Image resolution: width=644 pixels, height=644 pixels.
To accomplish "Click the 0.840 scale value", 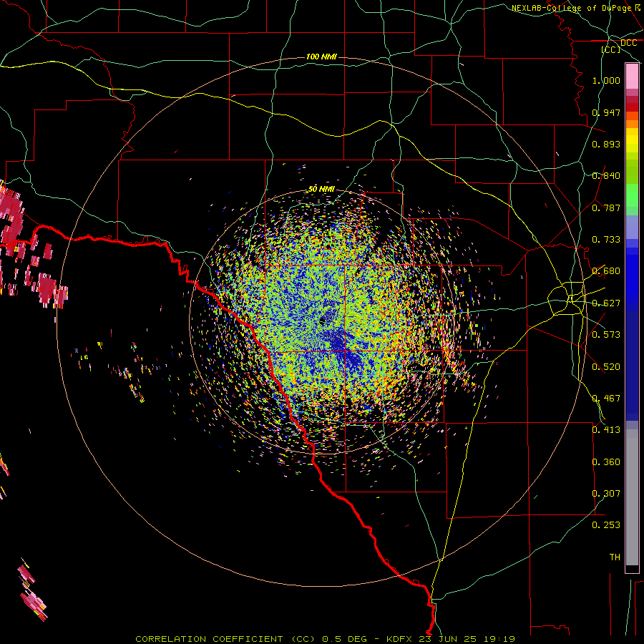I will [606, 176].
